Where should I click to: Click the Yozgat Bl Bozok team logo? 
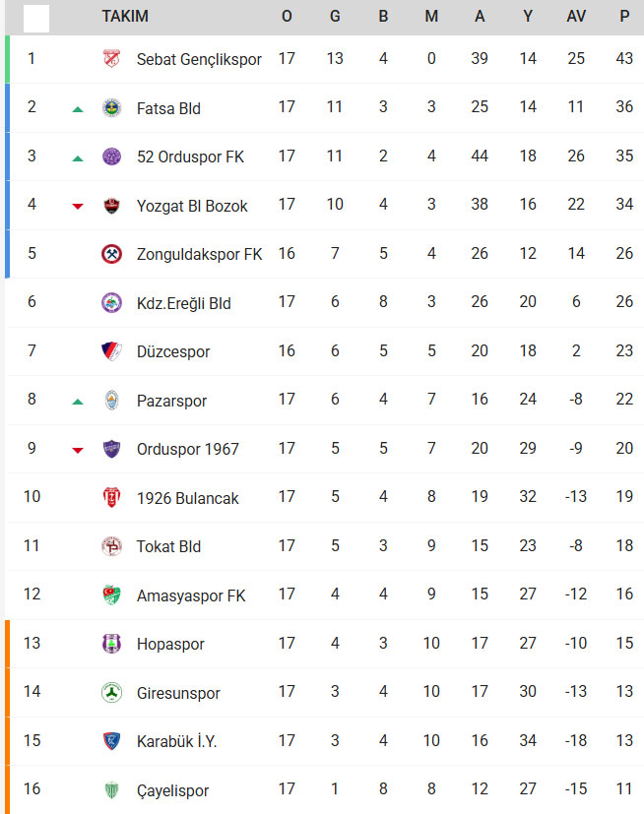(111, 206)
